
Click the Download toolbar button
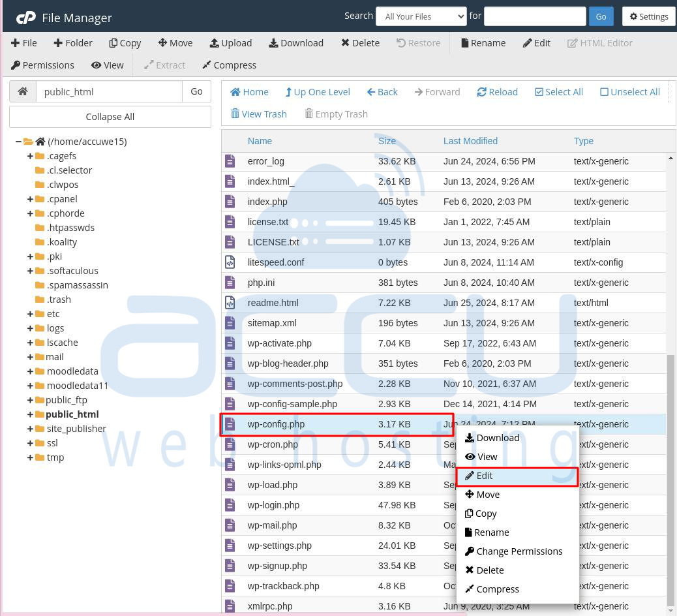click(x=295, y=43)
